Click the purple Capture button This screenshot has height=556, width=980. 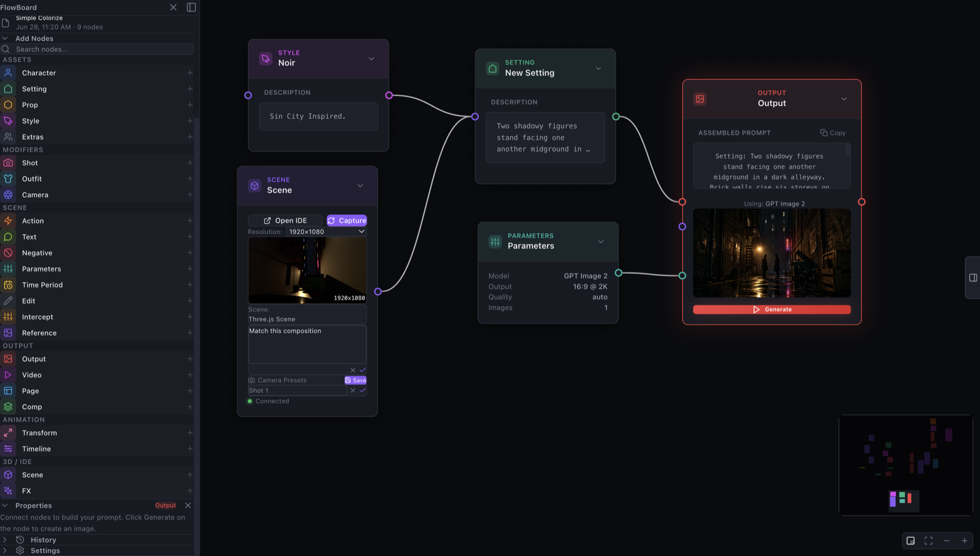[347, 221]
